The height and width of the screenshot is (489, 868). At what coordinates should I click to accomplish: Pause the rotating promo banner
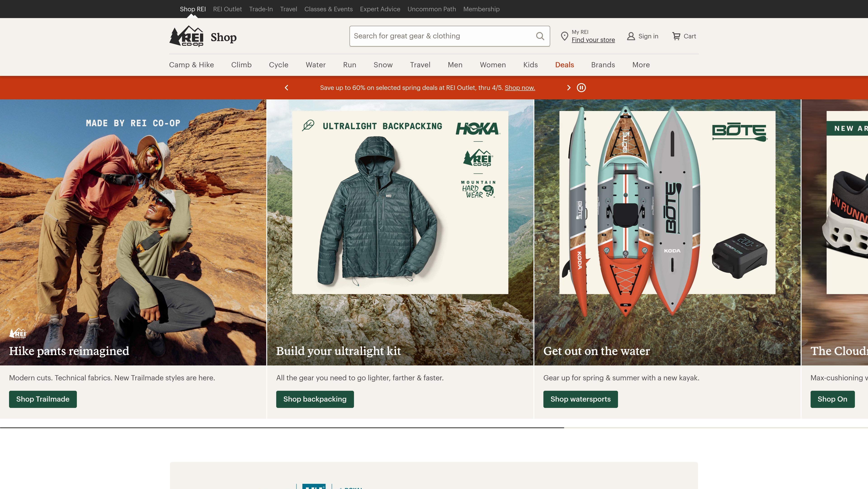click(581, 88)
